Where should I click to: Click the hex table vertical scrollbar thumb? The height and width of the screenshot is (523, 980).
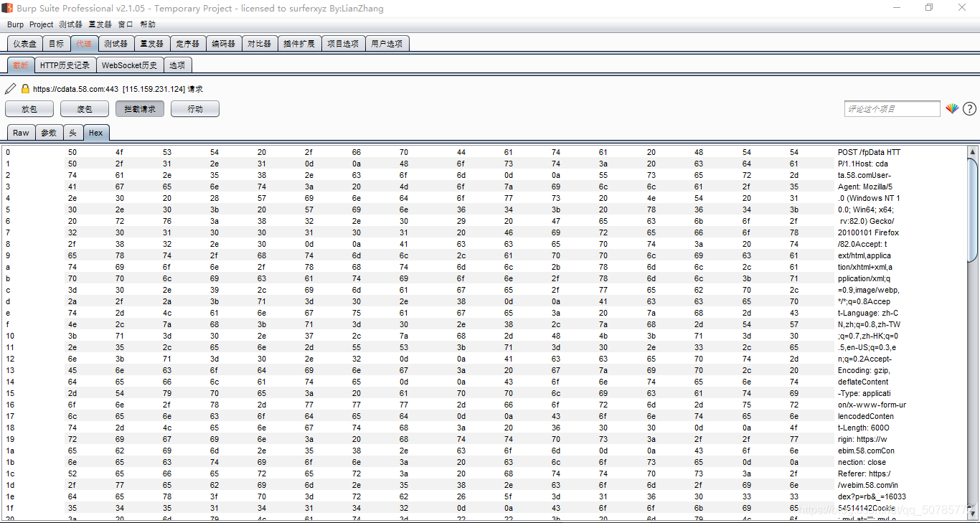(x=973, y=209)
